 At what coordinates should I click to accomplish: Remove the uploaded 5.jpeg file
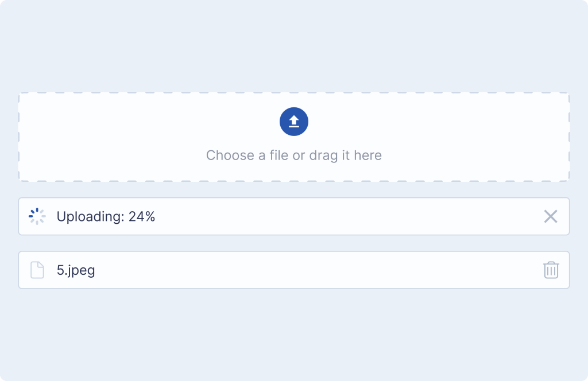pos(551,270)
